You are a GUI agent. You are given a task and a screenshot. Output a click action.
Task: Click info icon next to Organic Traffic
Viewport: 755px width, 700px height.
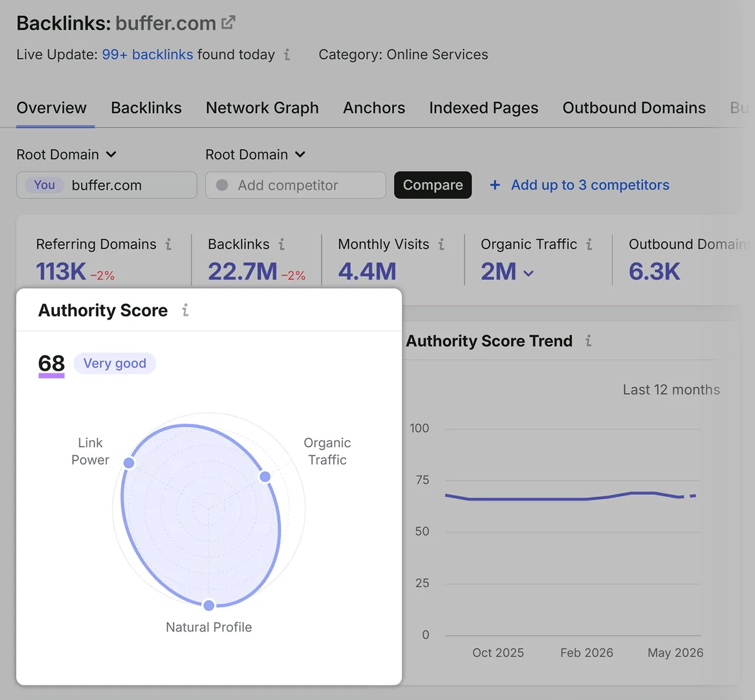pos(590,244)
